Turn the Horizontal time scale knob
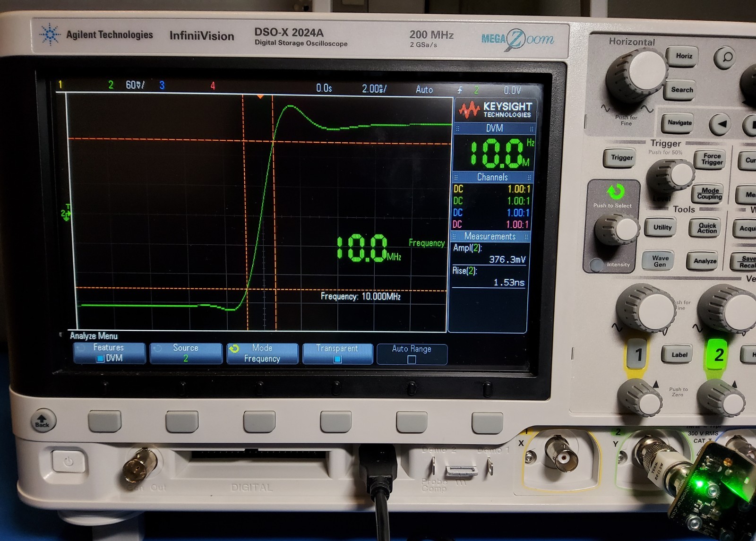This screenshot has width=756, height=541. point(636,76)
